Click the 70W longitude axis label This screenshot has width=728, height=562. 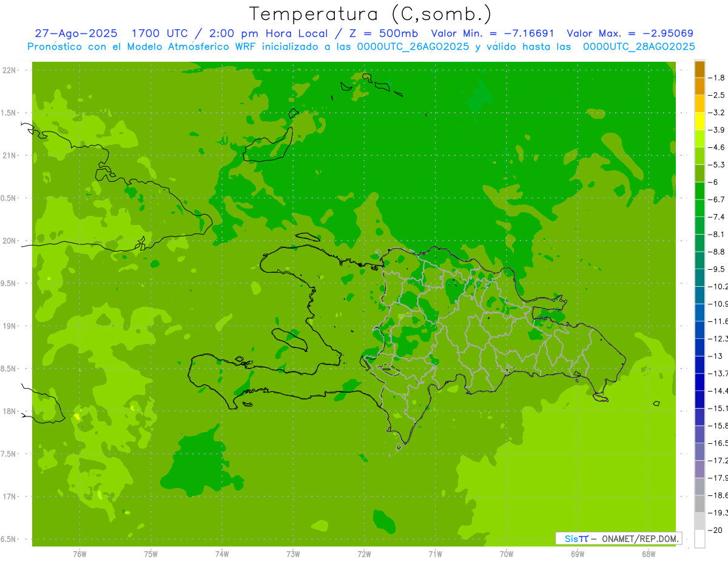[x=507, y=554]
